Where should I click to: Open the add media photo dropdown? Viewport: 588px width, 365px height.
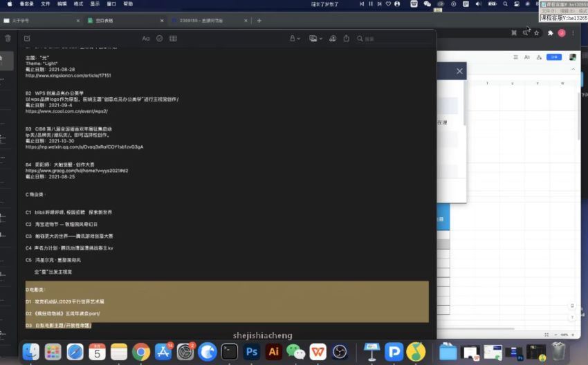click(x=315, y=38)
